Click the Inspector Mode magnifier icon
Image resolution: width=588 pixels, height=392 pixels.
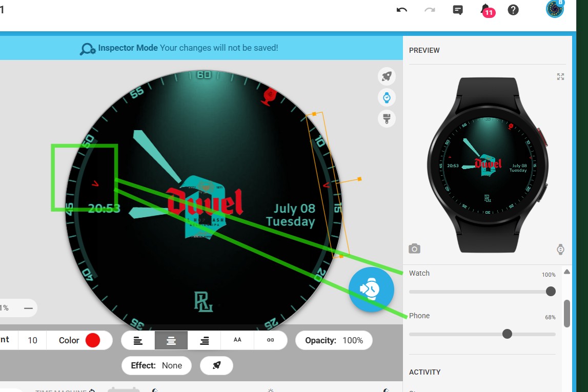pos(88,49)
